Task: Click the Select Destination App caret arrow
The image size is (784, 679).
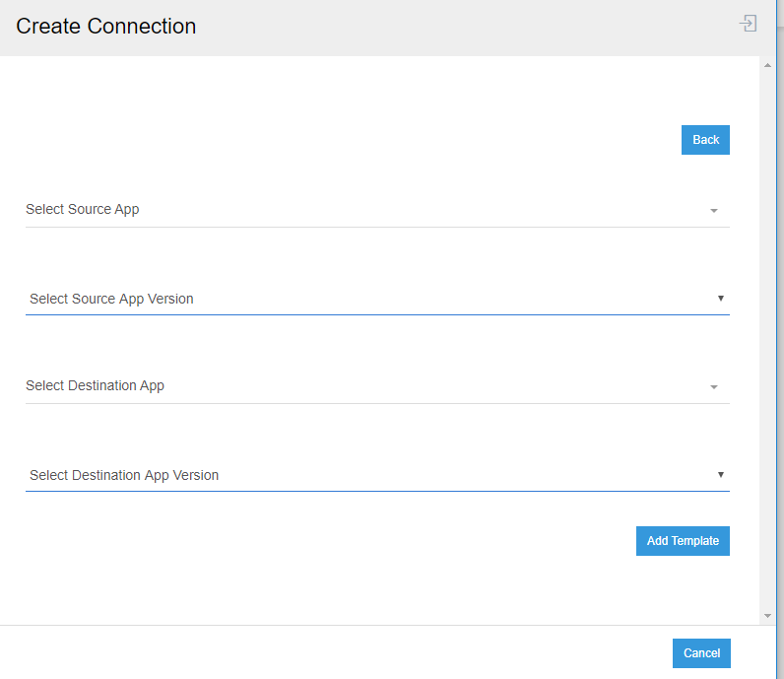Action: coord(714,387)
